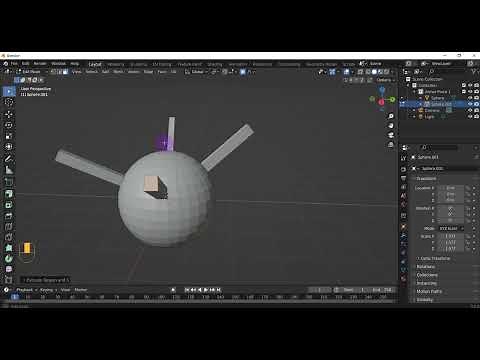
Task: Uncheck the Collection exclude checkbox
Action: coord(464,85)
